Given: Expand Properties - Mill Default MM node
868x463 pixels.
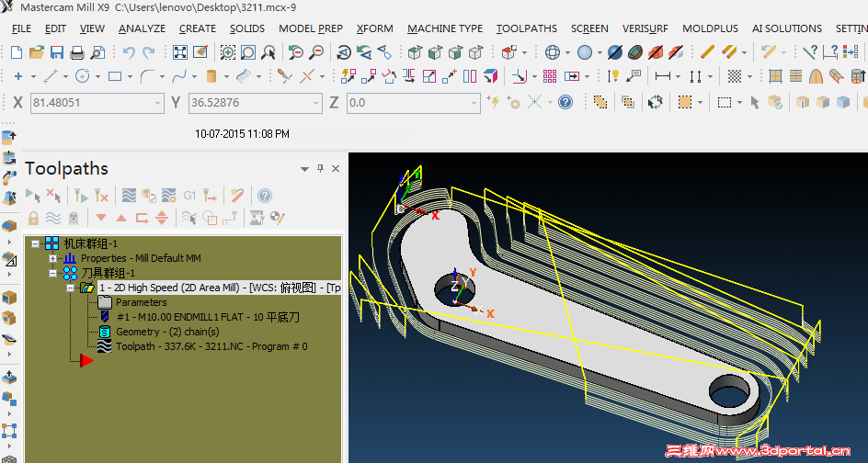Looking at the screenshot, I should tap(53, 258).
